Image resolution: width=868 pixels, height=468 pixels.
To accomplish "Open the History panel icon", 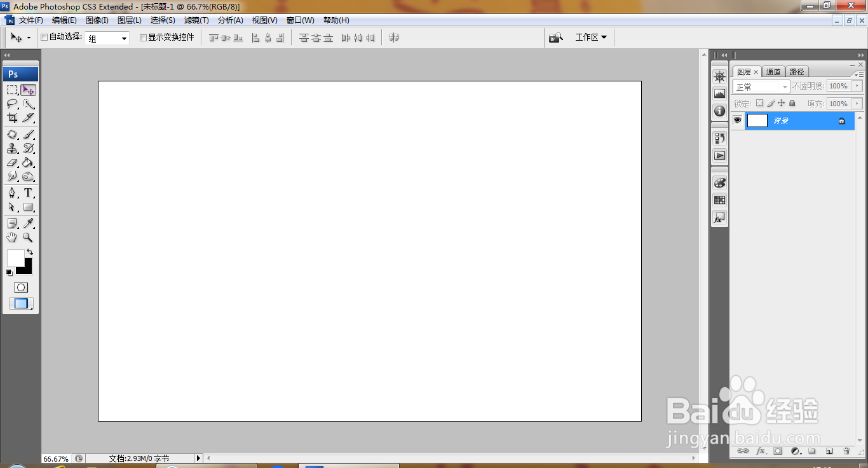I will (719, 138).
